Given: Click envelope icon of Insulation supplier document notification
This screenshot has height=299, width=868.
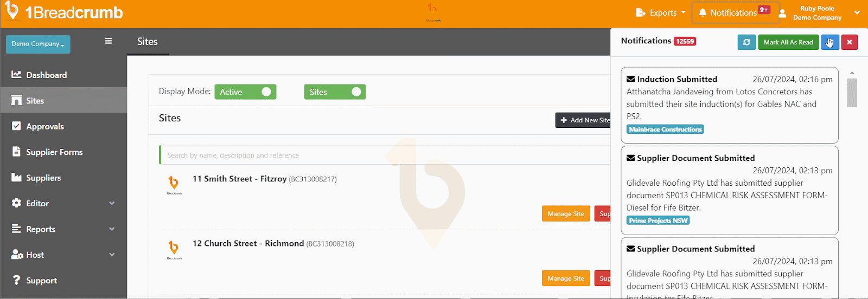Looking at the screenshot, I should [630, 249].
